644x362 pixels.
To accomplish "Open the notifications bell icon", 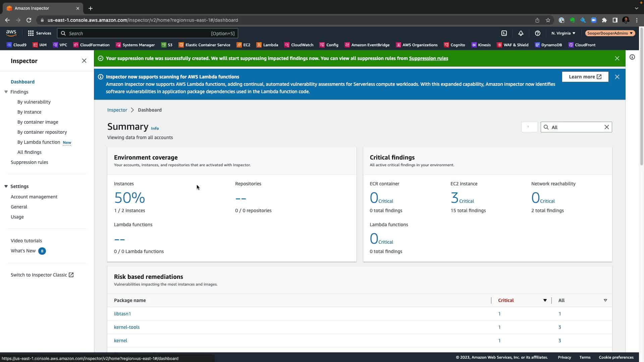I will click(x=521, y=33).
